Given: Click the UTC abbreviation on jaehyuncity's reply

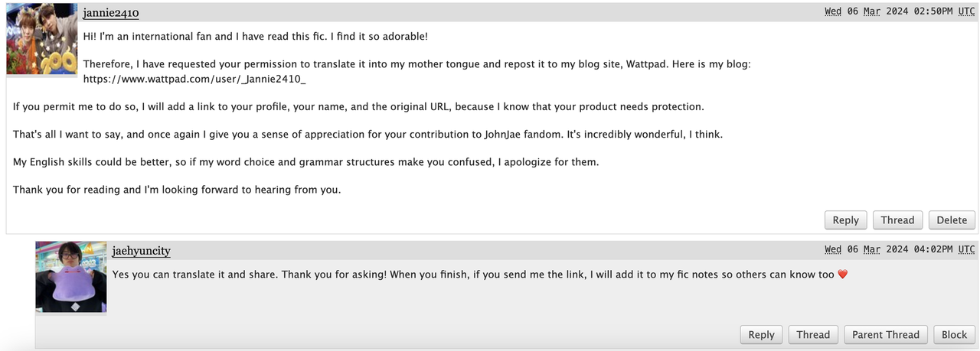Looking at the screenshot, I should pyautogui.click(x=966, y=249).
